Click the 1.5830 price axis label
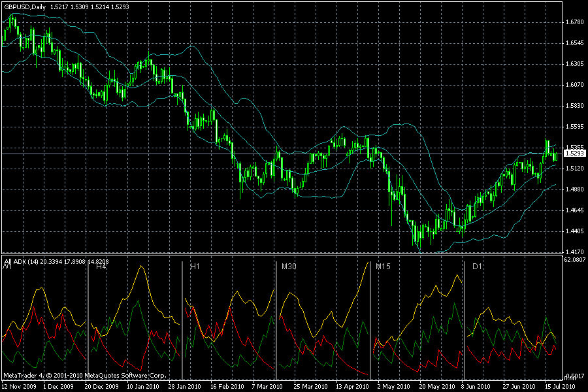 [575, 106]
